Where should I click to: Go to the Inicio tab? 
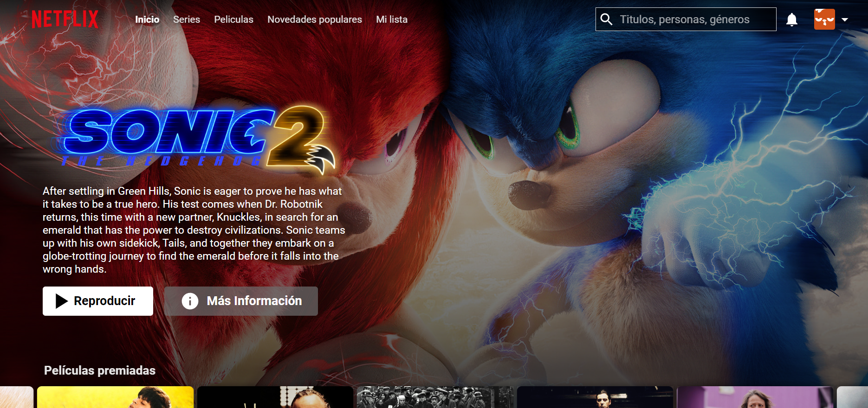[147, 19]
